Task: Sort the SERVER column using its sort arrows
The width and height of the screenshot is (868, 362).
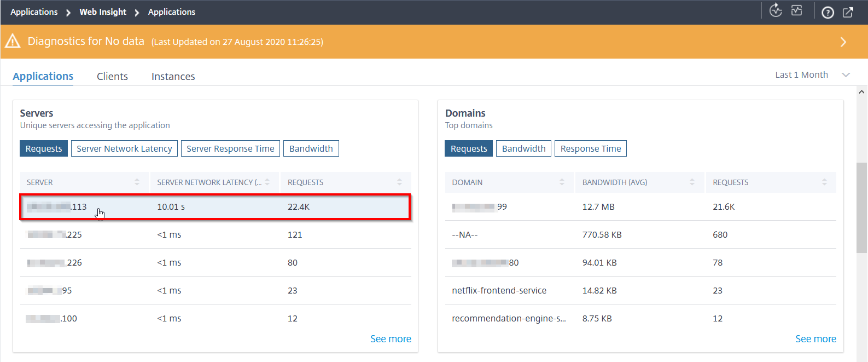Action: tap(137, 182)
